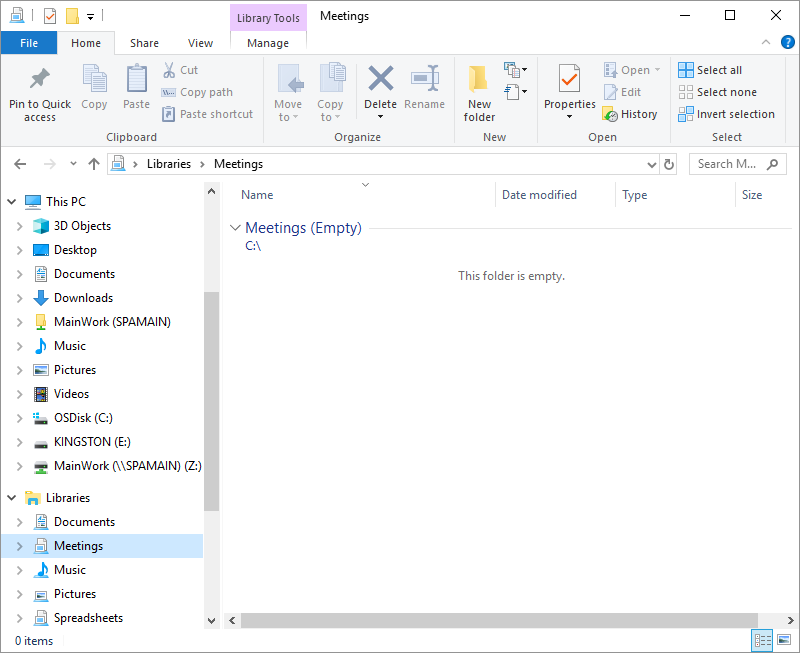The image size is (800, 653).
Task: Open the File menu tab
Action: [x=29, y=43]
